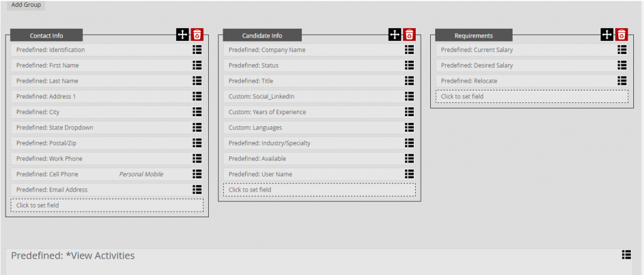
Task: Click the move icon for Candidate Info group
Action: (394, 35)
